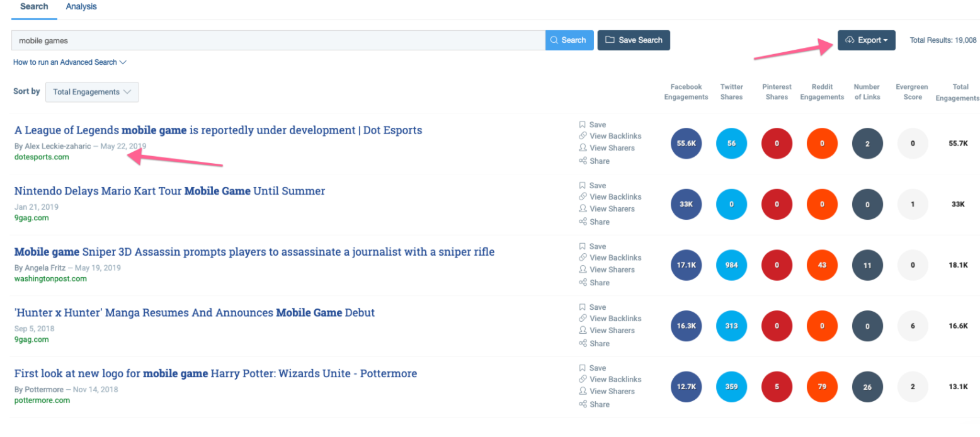Click Save bookmark icon for Harry Potter Wizards Unite article
Screen dimensions: 980x437
click(x=583, y=368)
